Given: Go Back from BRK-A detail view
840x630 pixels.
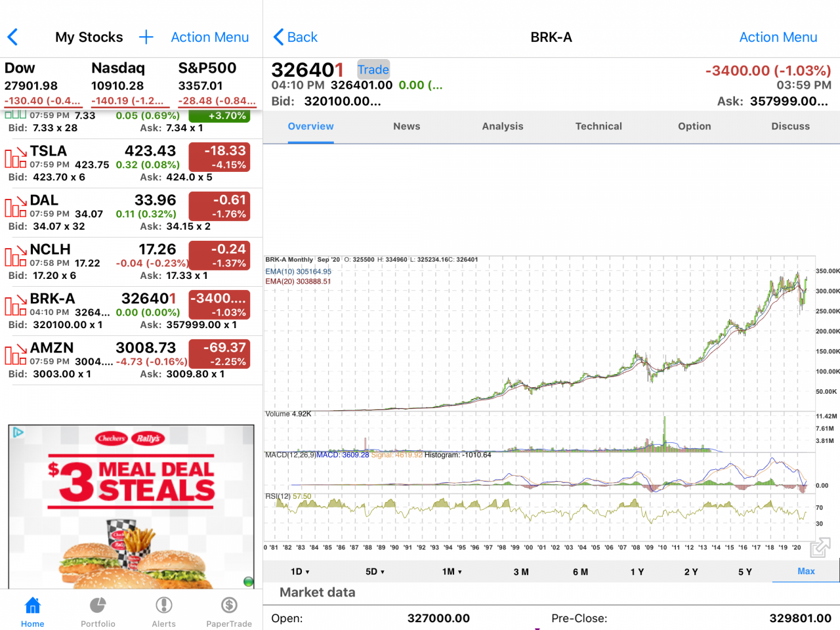Looking at the screenshot, I should coord(295,37).
